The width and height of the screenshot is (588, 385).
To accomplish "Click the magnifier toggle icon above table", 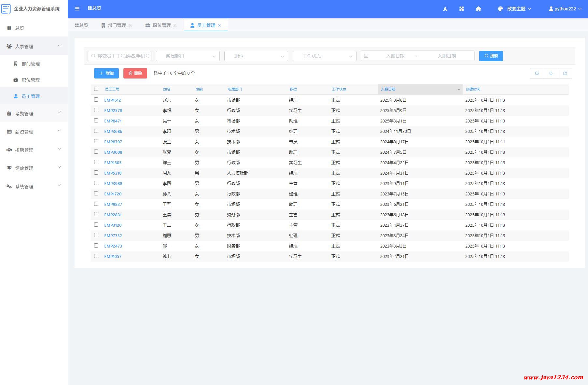I will (537, 73).
